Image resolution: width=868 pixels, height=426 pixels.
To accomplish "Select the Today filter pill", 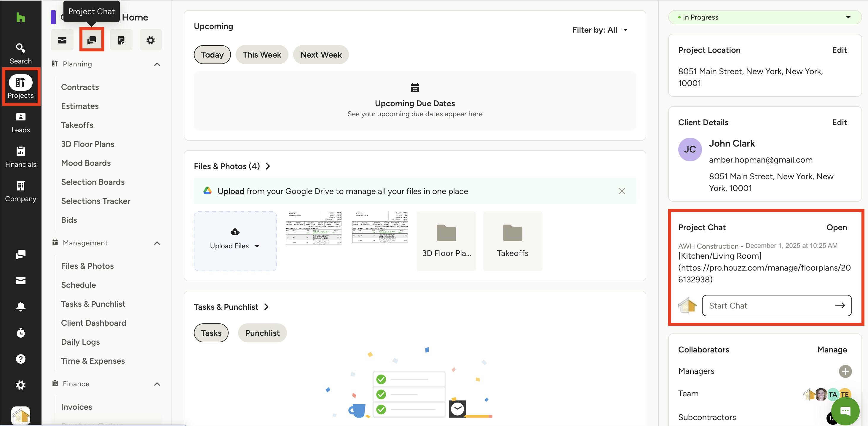I will [212, 55].
